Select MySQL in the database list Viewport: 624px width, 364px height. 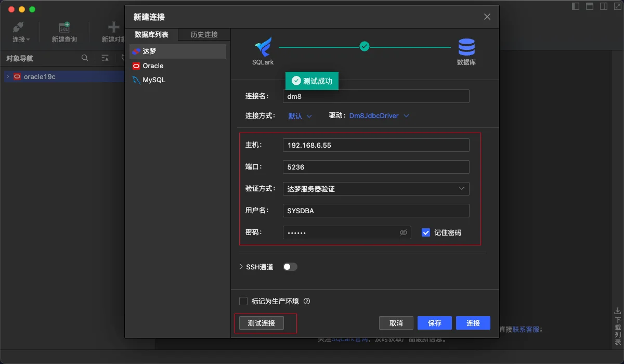pos(154,80)
